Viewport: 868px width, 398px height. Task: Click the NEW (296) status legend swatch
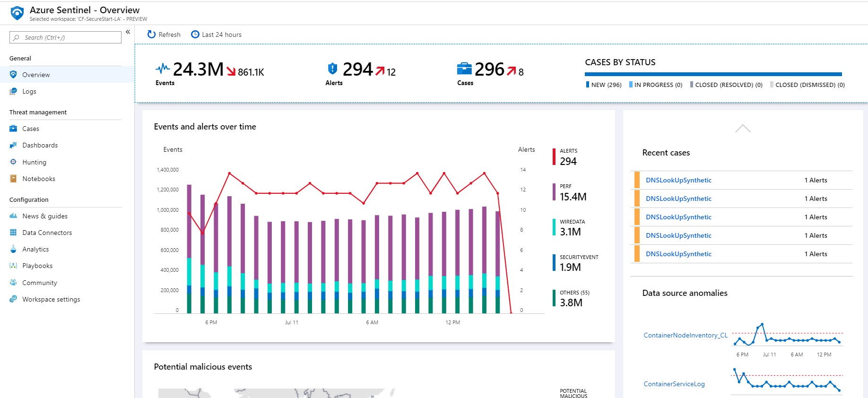(x=588, y=85)
